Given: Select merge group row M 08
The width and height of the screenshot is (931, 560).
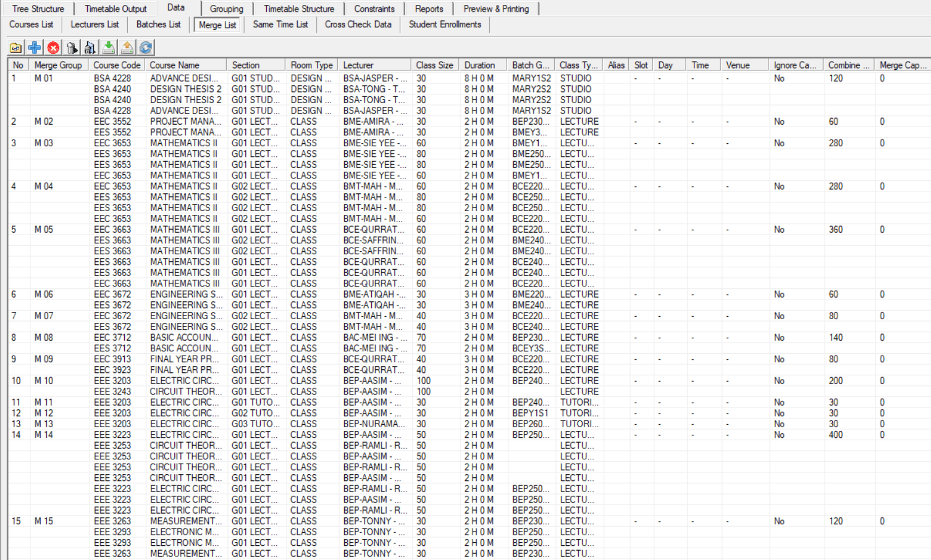Looking at the screenshot, I should (44, 338).
